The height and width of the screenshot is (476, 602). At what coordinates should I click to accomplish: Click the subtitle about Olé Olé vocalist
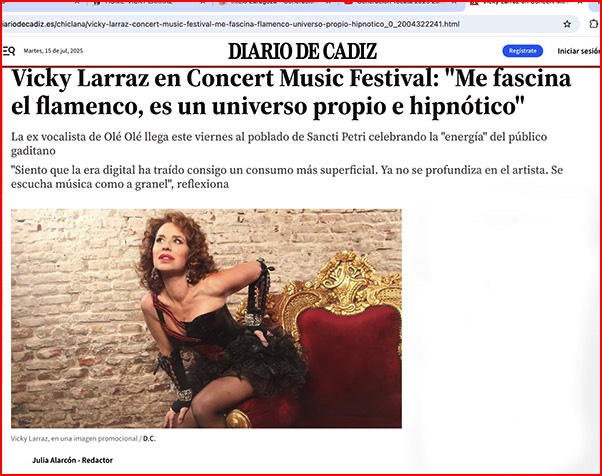coord(279,144)
